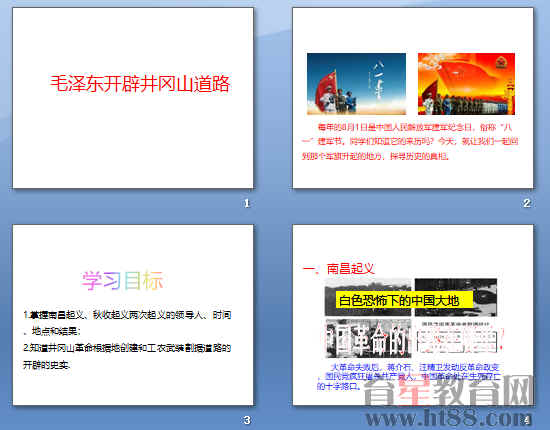Click the 一、南昌起义 heading

click(x=338, y=269)
